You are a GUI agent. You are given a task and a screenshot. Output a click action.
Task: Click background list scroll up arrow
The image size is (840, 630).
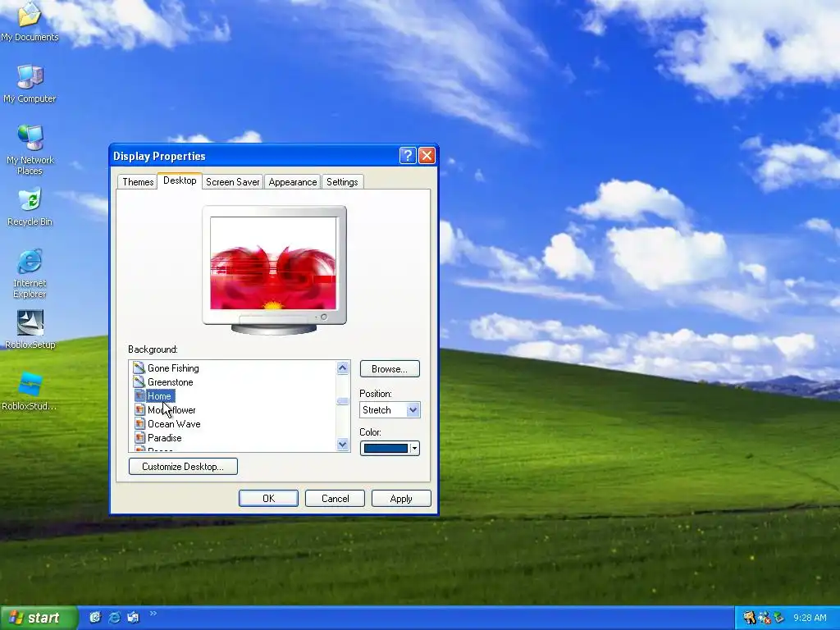tap(342, 367)
